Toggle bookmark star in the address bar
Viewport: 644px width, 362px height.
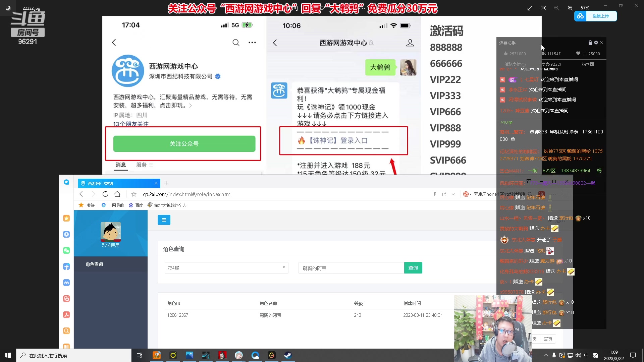[x=133, y=194]
